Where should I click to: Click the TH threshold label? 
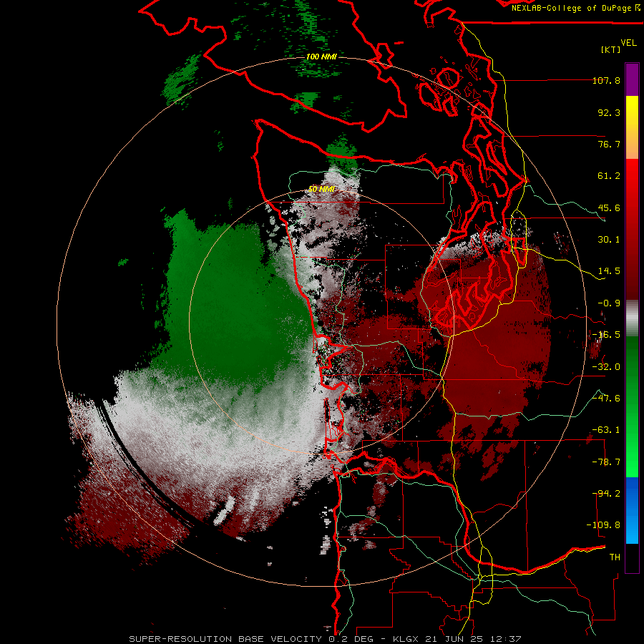point(615,557)
